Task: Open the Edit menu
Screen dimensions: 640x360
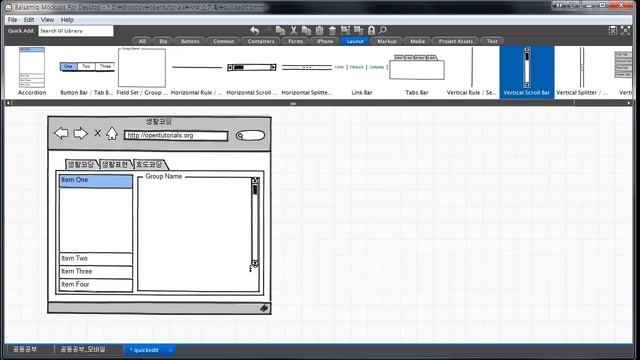Action: pos(29,20)
